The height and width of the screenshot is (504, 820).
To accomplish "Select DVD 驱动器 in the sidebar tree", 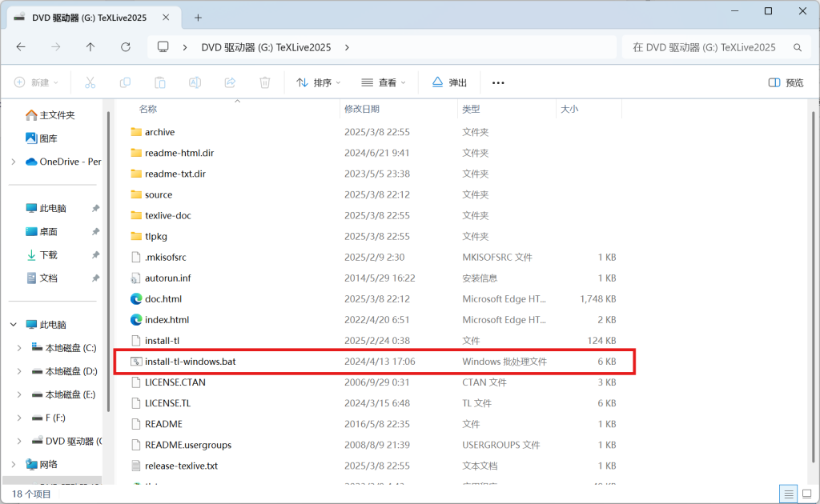I will [x=66, y=442].
